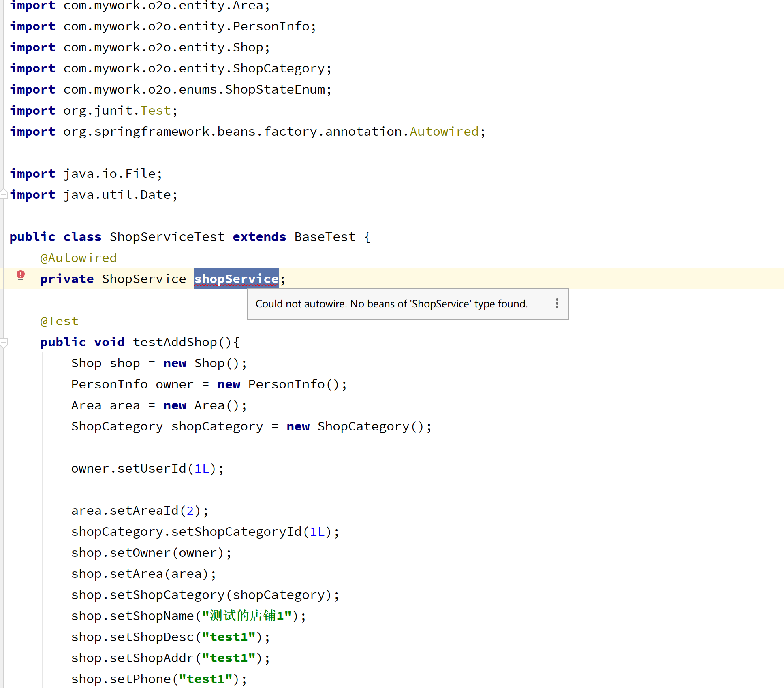The height and width of the screenshot is (688, 784).
Task: Click the highlighted shopService field name
Action: click(236, 279)
